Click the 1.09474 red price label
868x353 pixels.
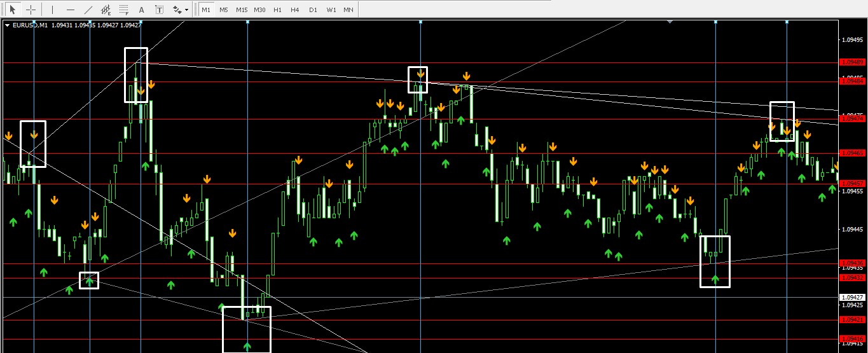click(852, 118)
